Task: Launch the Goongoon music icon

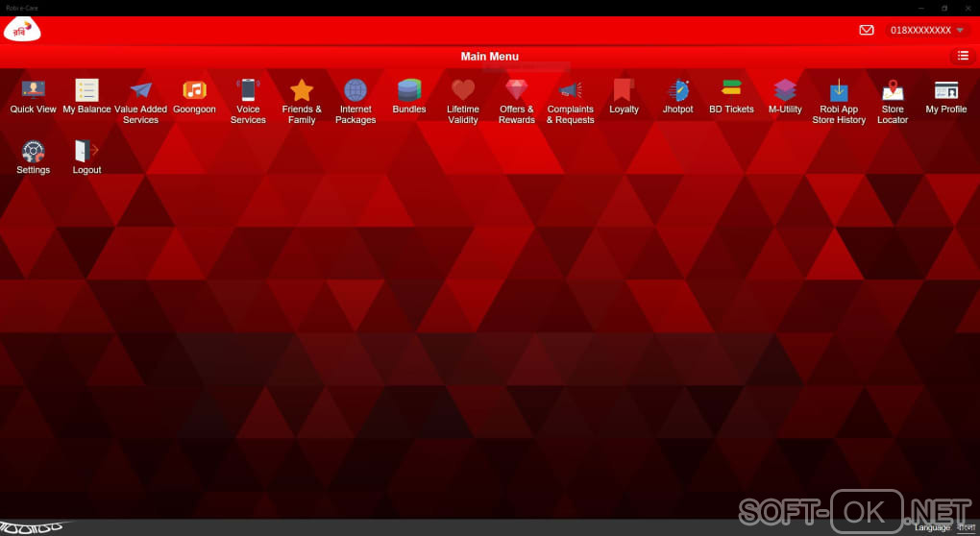Action: (x=194, y=90)
